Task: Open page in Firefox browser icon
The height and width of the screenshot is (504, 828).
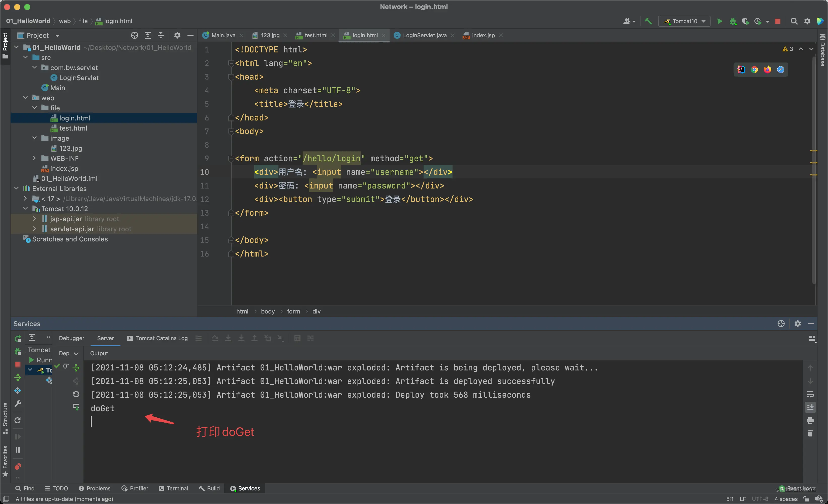Action: pos(768,70)
